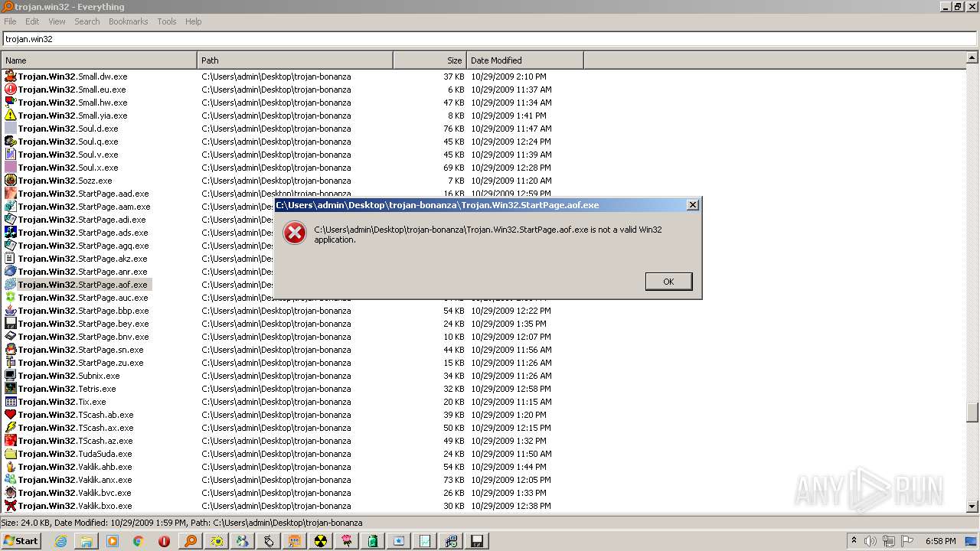Select the file Trojan.Win32.Vaklik.ahb.exe

click(75, 467)
